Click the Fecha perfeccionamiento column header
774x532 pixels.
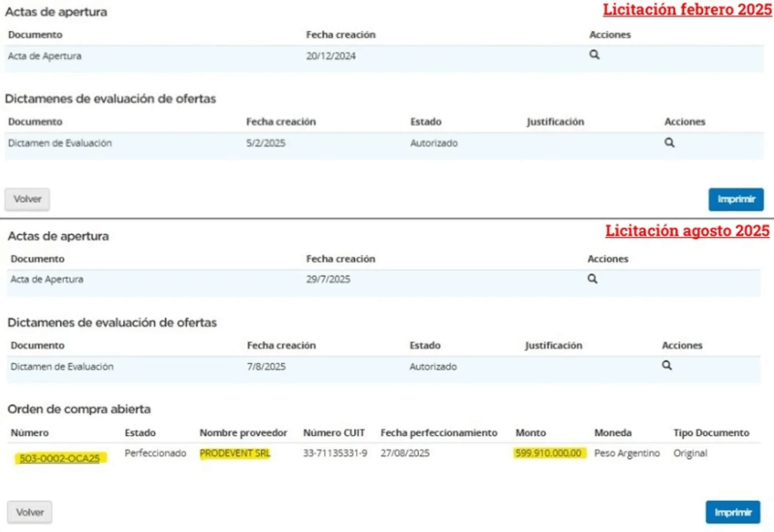coord(438,433)
